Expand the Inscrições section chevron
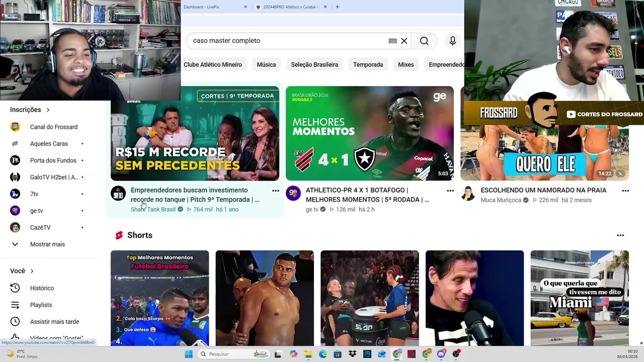 pos(48,110)
